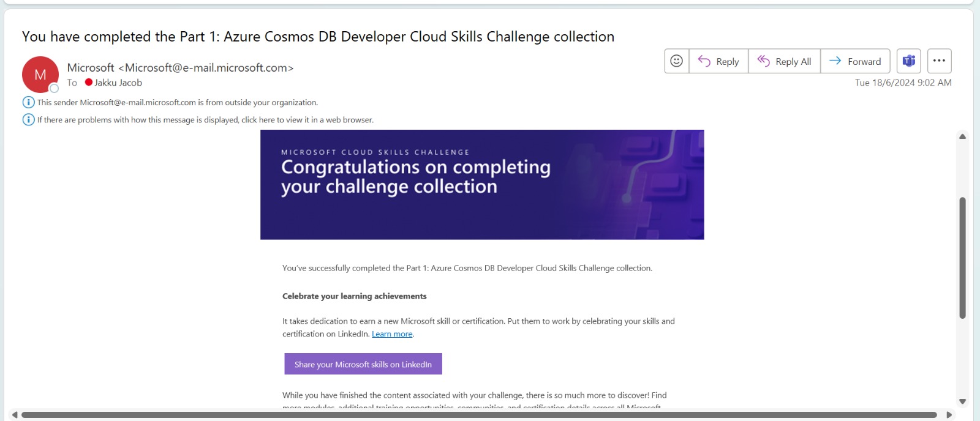React with the emoji smiley icon
This screenshot has height=421, width=980.
(x=677, y=61)
